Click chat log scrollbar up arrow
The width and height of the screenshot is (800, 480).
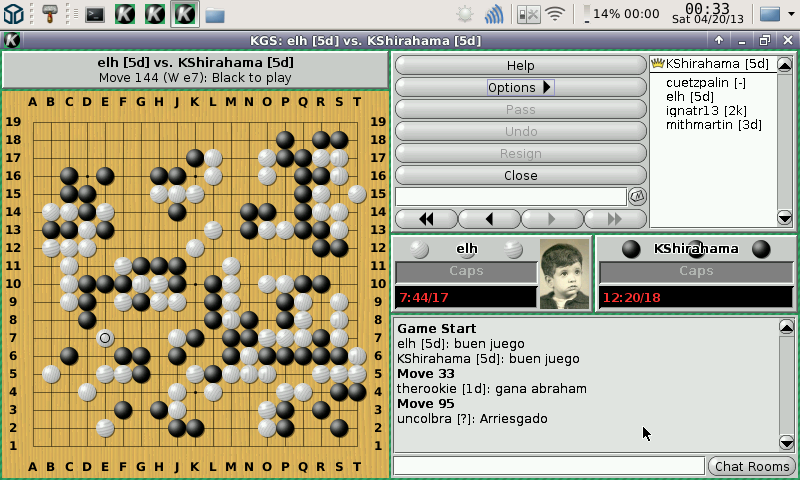787,326
